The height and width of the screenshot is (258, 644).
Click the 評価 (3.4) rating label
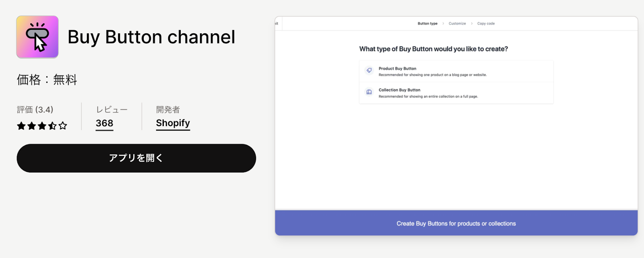pos(35,110)
